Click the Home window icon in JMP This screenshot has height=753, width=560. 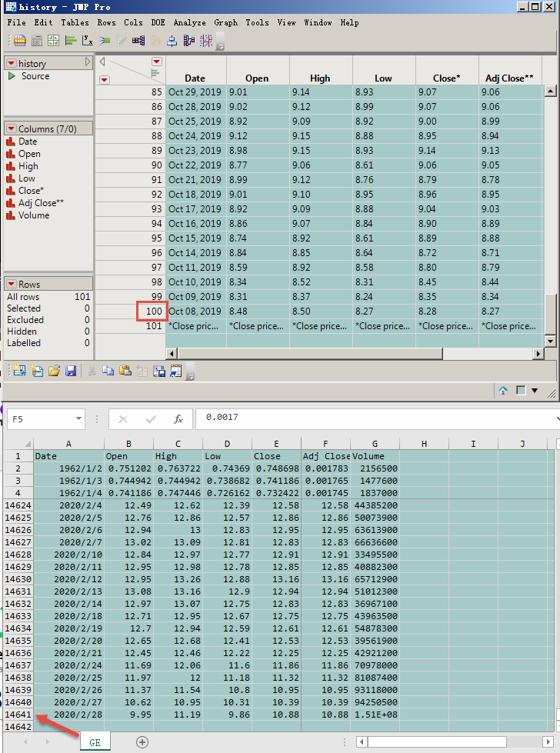503,391
